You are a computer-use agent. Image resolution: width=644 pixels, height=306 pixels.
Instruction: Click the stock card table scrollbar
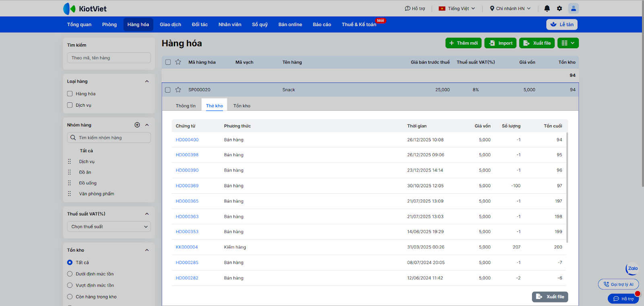pyautogui.click(x=567, y=187)
